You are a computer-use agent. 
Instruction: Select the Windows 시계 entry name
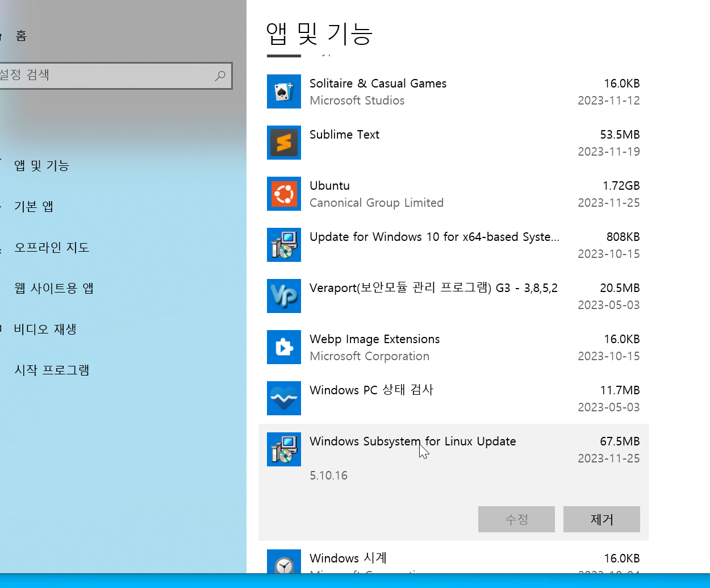pyautogui.click(x=348, y=558)
